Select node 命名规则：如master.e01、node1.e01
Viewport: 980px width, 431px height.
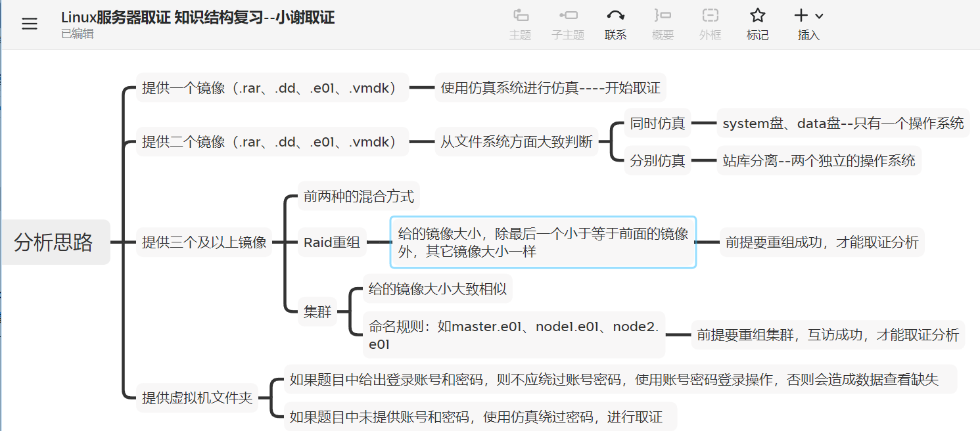click(514, 335)
